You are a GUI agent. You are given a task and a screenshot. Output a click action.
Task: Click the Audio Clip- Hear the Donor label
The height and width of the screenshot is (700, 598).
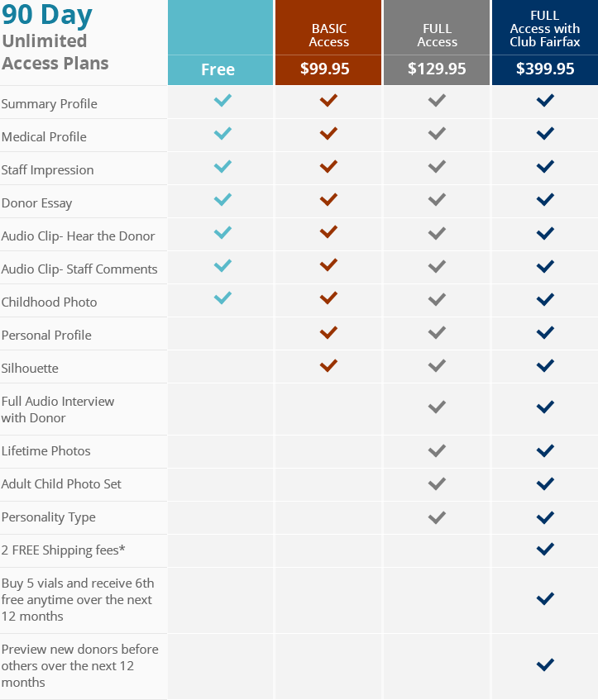pyautogui.click(x=78, y=236)
